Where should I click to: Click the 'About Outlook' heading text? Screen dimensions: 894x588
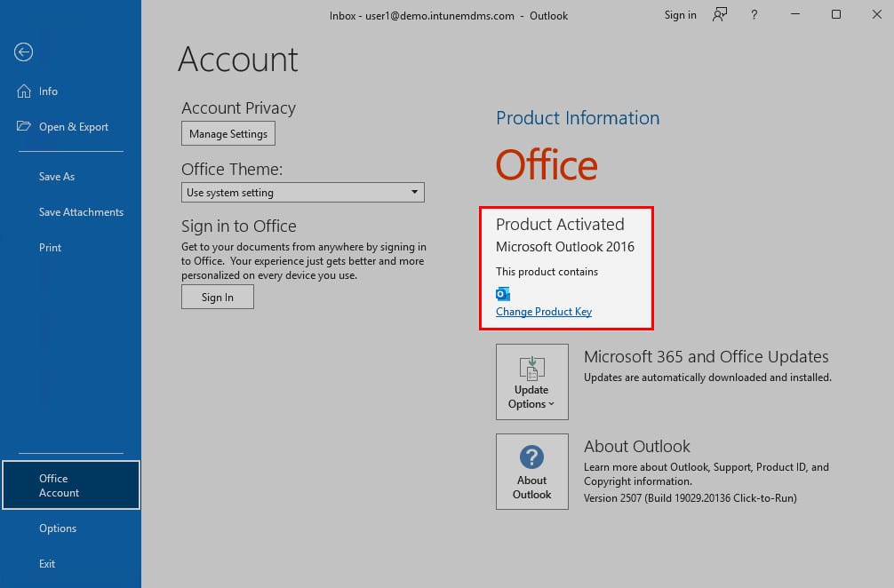[x=637, y=446]
